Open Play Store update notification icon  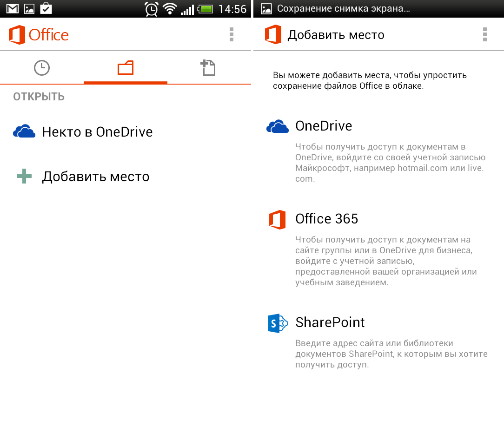click(46, 8)
